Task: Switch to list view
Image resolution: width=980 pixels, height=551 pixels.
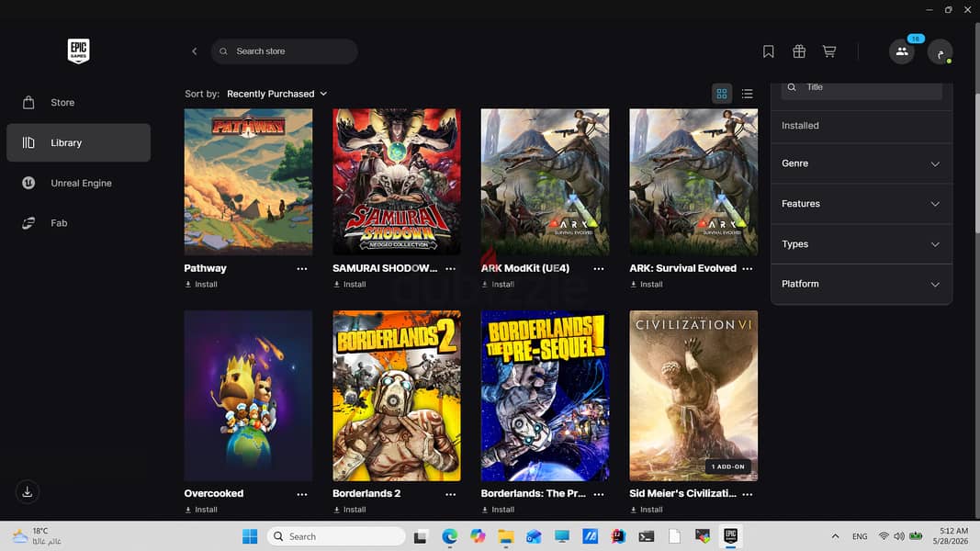Action: pos(747,94)
